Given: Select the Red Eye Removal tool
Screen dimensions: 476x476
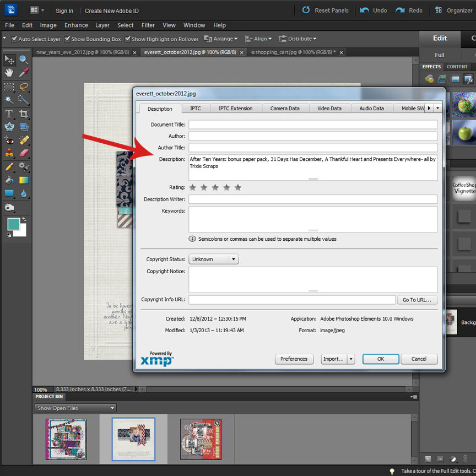Looking at the screenshot, I should 9,140.
